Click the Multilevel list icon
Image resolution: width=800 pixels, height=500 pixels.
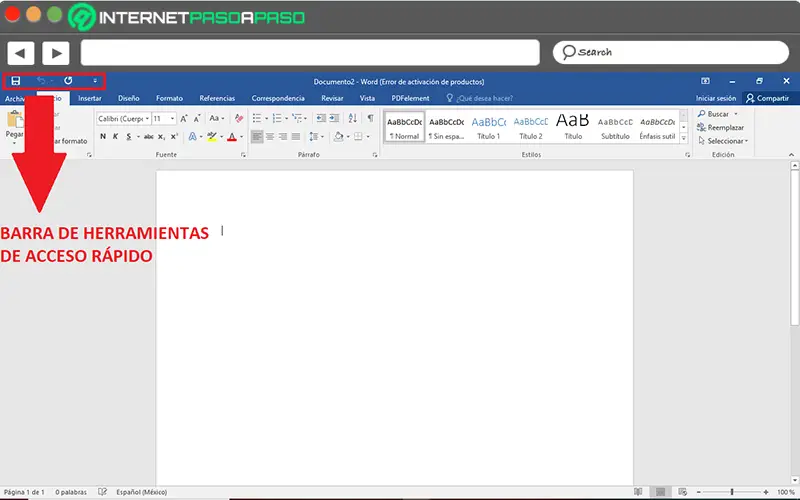(x=297, y=118)
